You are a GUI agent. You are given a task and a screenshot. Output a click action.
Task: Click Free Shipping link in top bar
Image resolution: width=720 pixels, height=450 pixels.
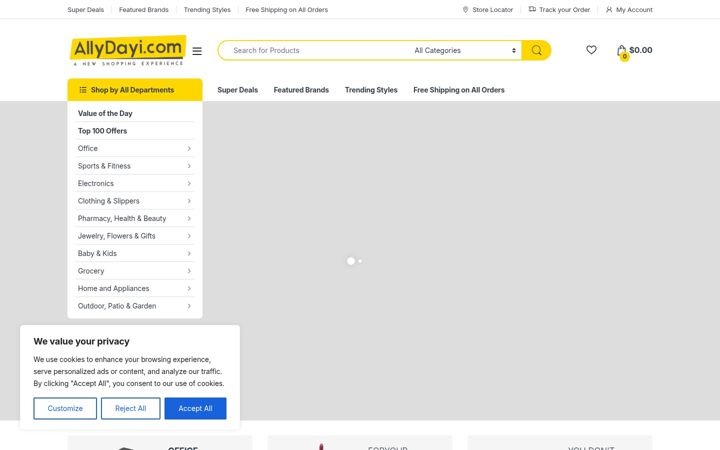pos(287,10)
